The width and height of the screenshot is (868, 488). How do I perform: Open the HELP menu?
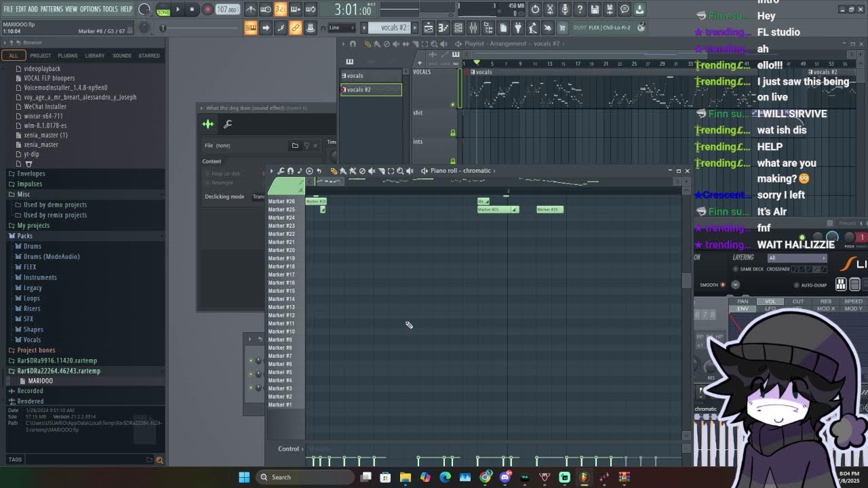(x=127, y=9)
